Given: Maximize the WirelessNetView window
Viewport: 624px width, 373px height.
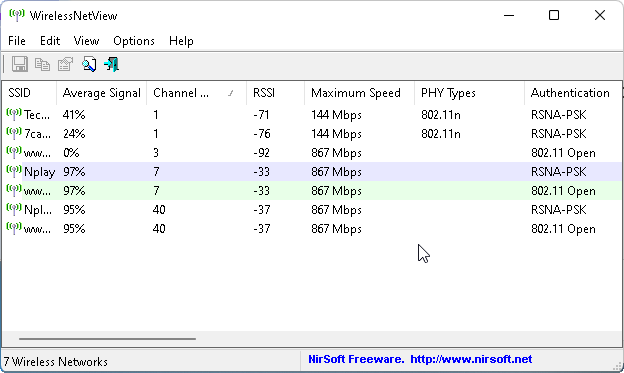Looking at the screenshot, I should (x=554, y=16).
